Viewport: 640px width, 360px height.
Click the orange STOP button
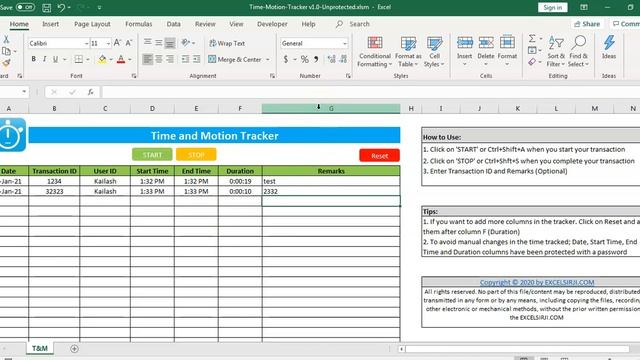(196, 155)
